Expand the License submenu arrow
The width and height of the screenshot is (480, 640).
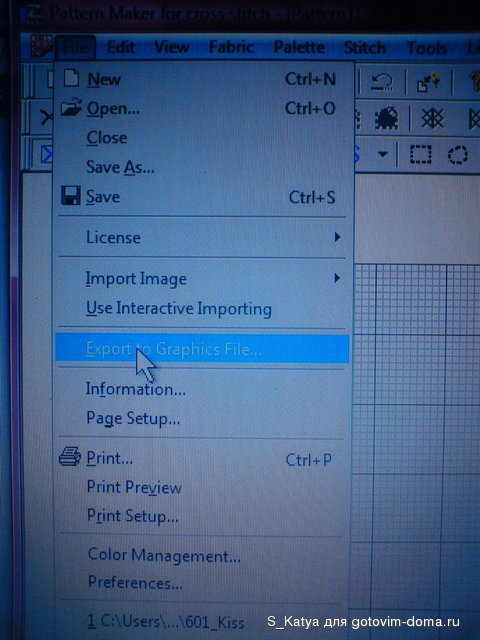click(337, 237)
